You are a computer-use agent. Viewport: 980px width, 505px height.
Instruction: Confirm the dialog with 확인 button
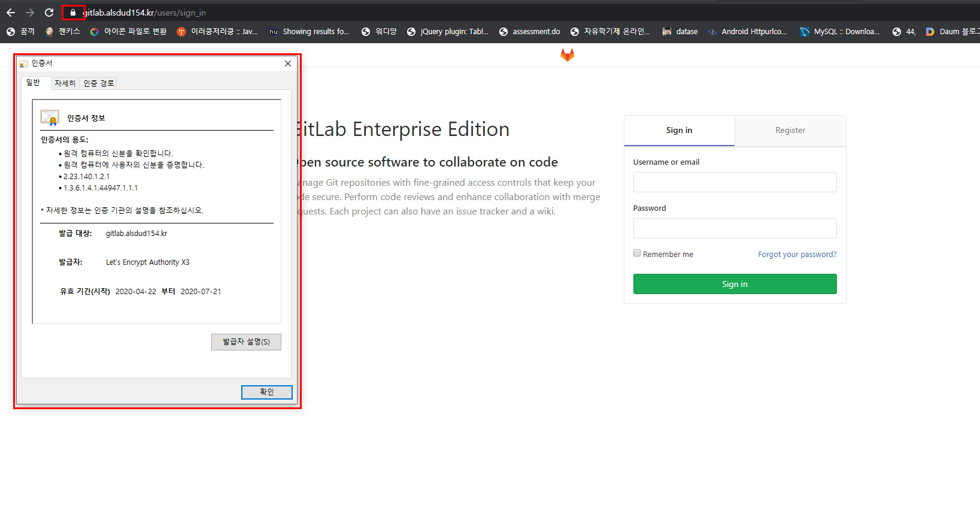266,392
